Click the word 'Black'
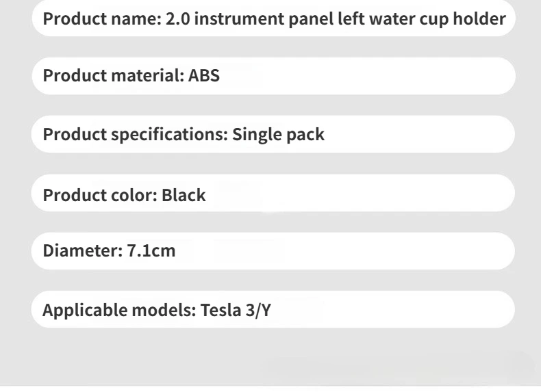This screenshot has height=392, width=541. (184, 195)
